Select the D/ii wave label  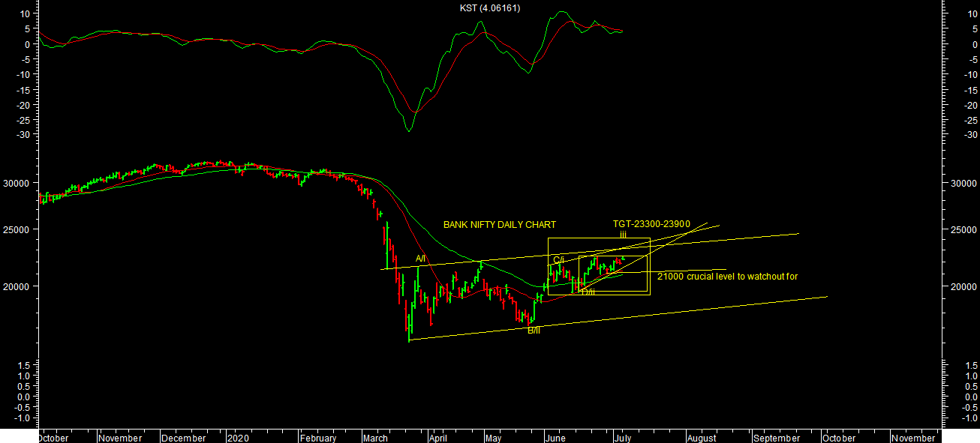click(x=588, y=292)
